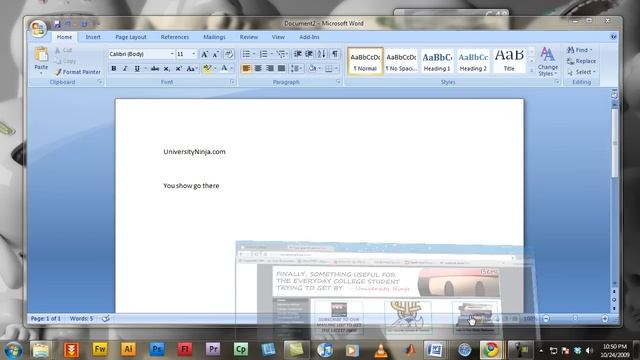Launch Photoshop from the taskbar
The image size is (640, 360).
(x=156, y=350)
